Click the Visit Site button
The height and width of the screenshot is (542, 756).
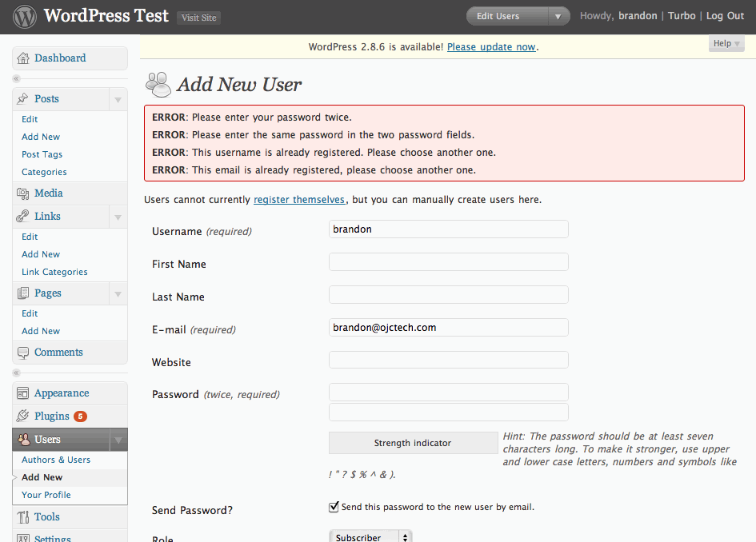point(198,18)
